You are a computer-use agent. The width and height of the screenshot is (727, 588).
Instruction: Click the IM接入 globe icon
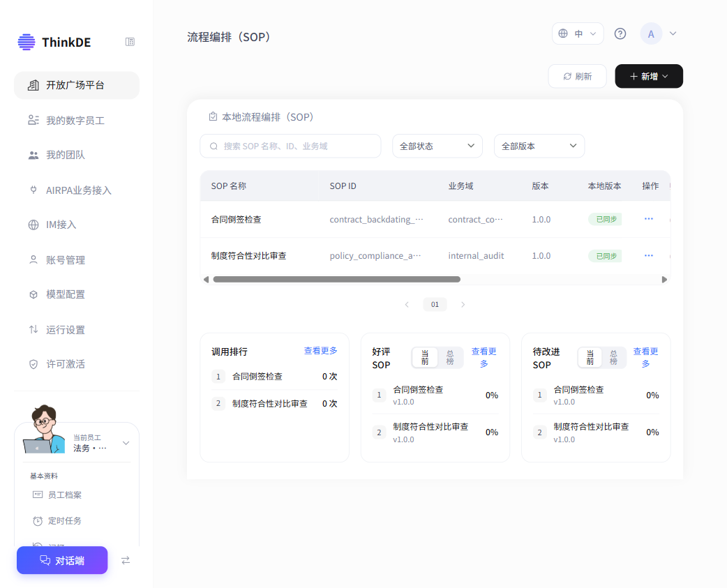point(33,225)
